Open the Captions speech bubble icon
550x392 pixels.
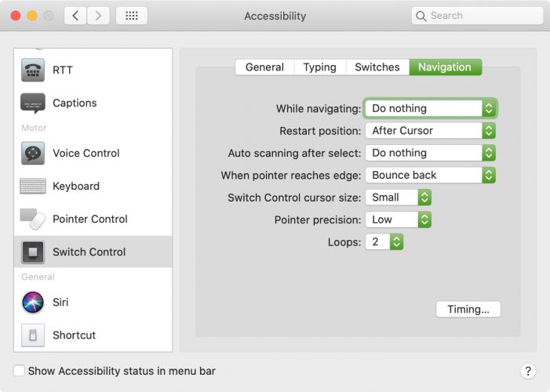click(33, 103)
